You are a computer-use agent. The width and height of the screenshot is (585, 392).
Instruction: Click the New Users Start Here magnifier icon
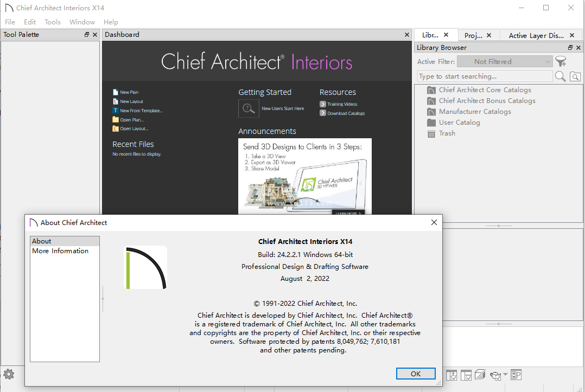[249, 108]
